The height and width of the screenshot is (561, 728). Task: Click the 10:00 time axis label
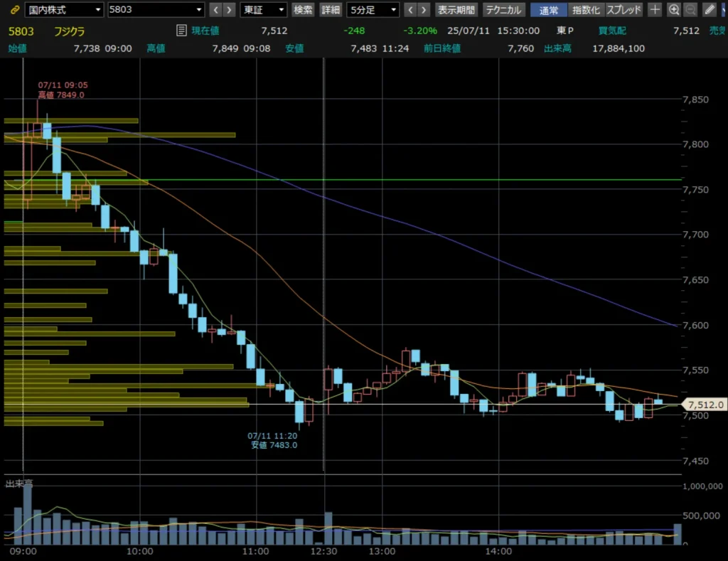140,551
